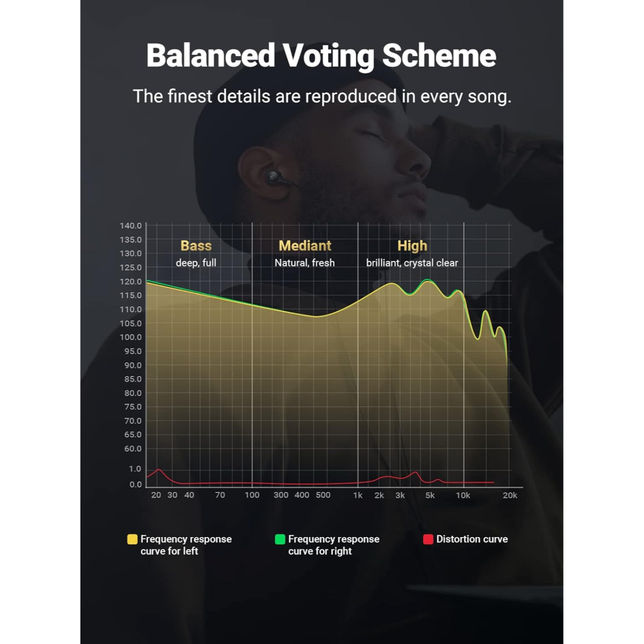Screen dimensions: 644x644
Task: Click the 'Distortion curve' legend text
Action: click(472, 539)
